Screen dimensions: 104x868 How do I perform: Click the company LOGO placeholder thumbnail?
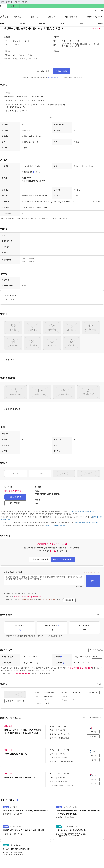[15, 694]
